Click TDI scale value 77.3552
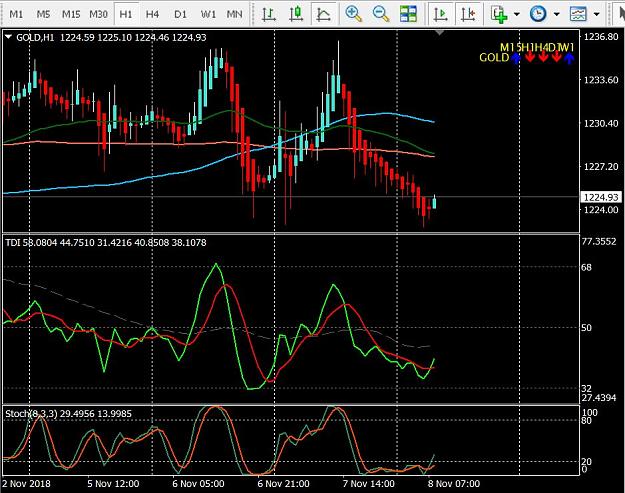Viewport: 625px width, 493px height. click(601, 242)
